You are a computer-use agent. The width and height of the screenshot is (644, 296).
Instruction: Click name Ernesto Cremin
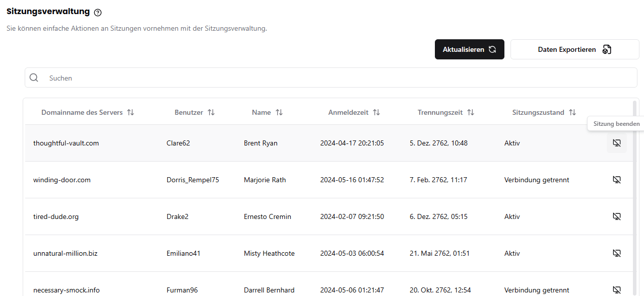[x=268, y=216]
